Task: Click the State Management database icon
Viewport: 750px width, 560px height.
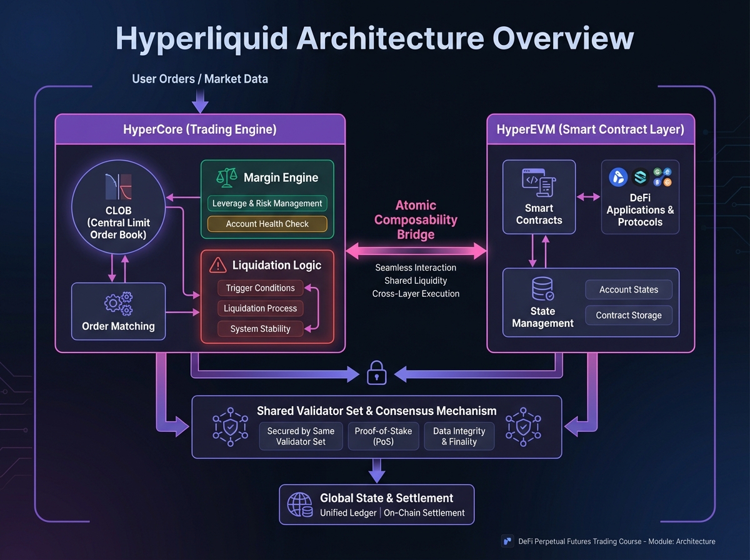Action: point(542,289)
